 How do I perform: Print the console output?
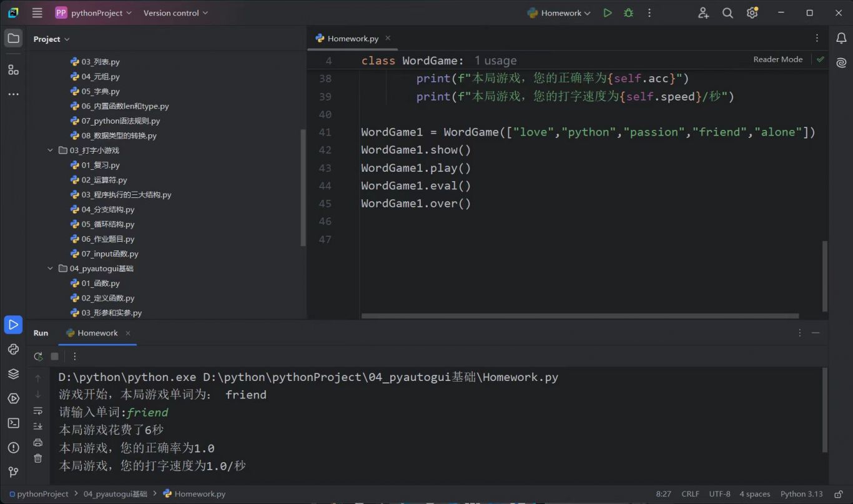coord(38,442)
